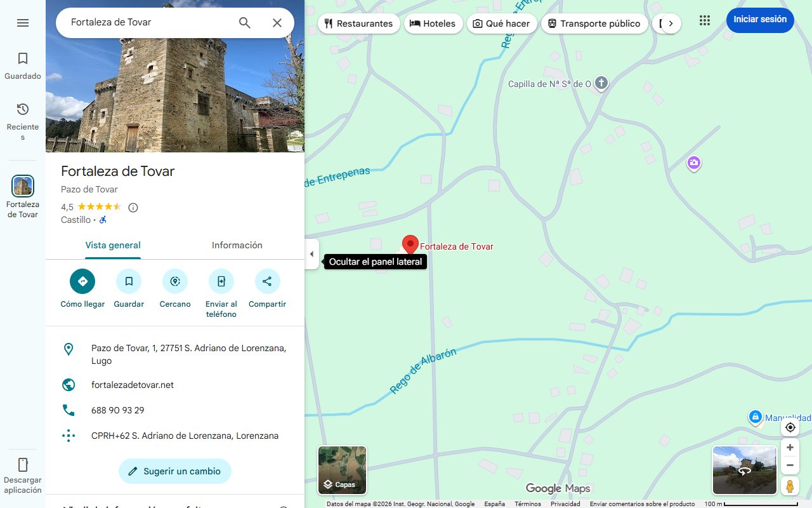Image resolution: width=812 pixels, height=508 pixels.
Task: Clear the search box with the X
Action: (277, 22)
